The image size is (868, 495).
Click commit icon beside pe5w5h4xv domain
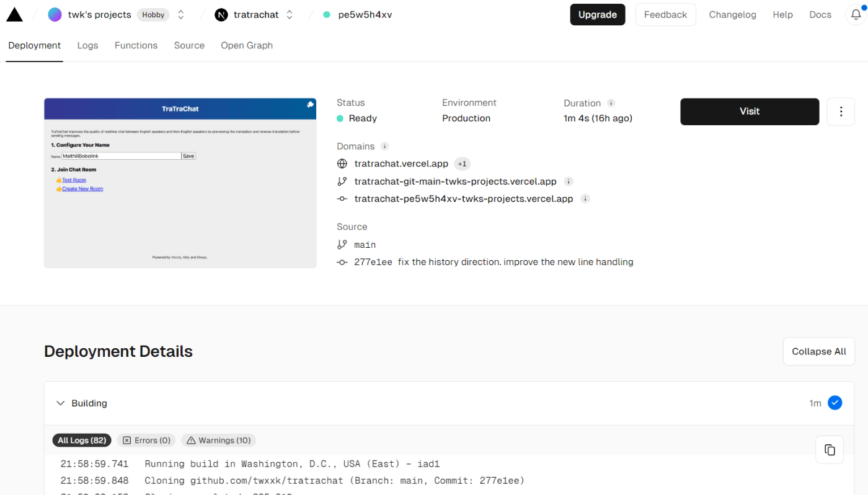coord(342,199)
